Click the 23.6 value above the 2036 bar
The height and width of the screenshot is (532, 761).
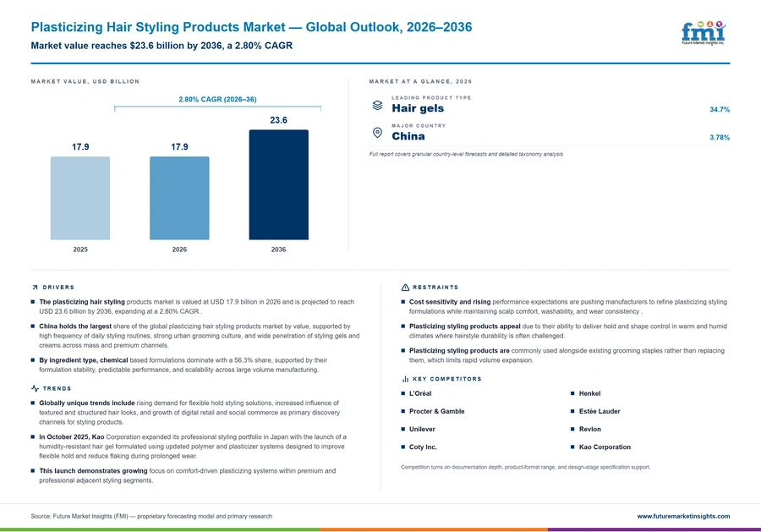[x=278, y=120]
